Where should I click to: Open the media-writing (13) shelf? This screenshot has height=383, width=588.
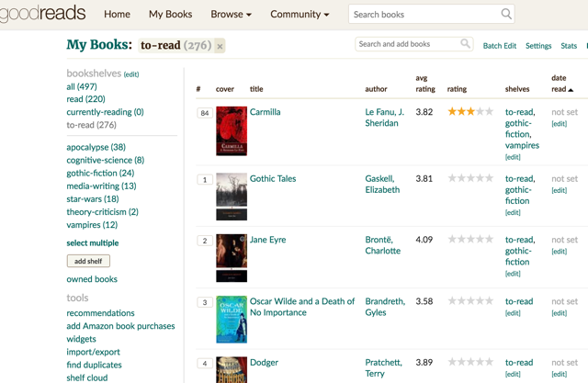[x=101, y=186]
